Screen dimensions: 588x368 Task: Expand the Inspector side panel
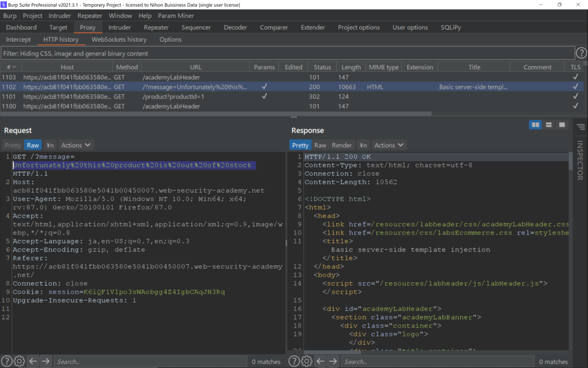pyautogui.click(x=581, y=160)
